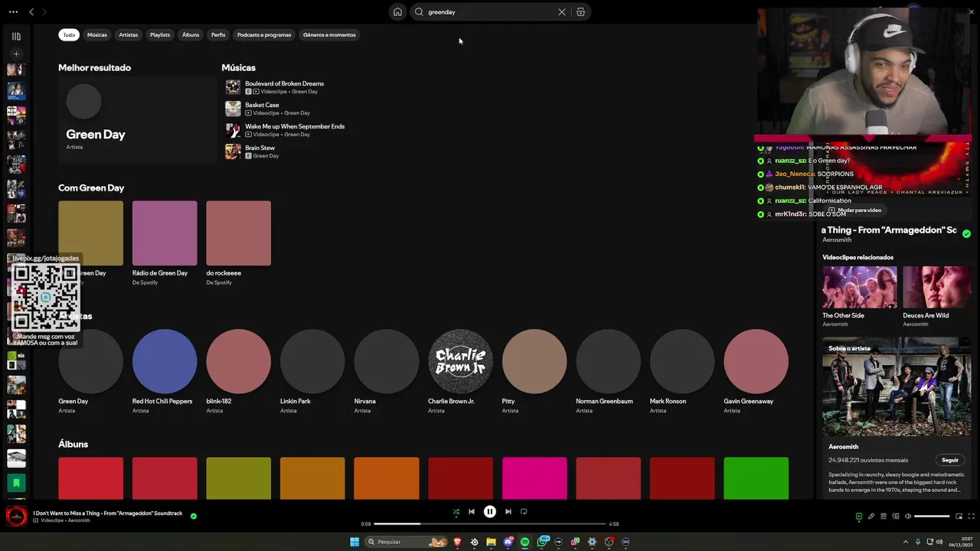Open lyrics with the microphone icon
980x551 pixels.
pos(871,517)
